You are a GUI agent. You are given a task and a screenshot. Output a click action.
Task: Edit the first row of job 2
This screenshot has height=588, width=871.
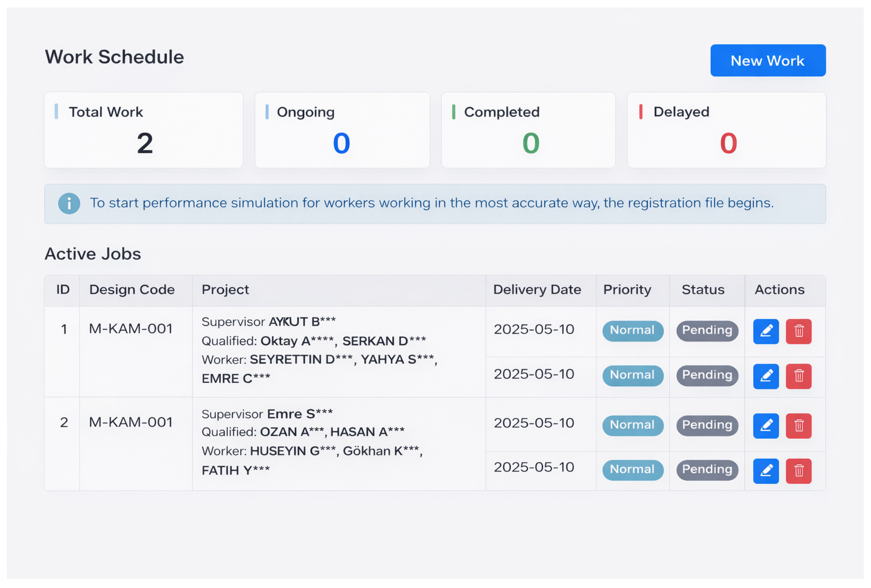766,426
